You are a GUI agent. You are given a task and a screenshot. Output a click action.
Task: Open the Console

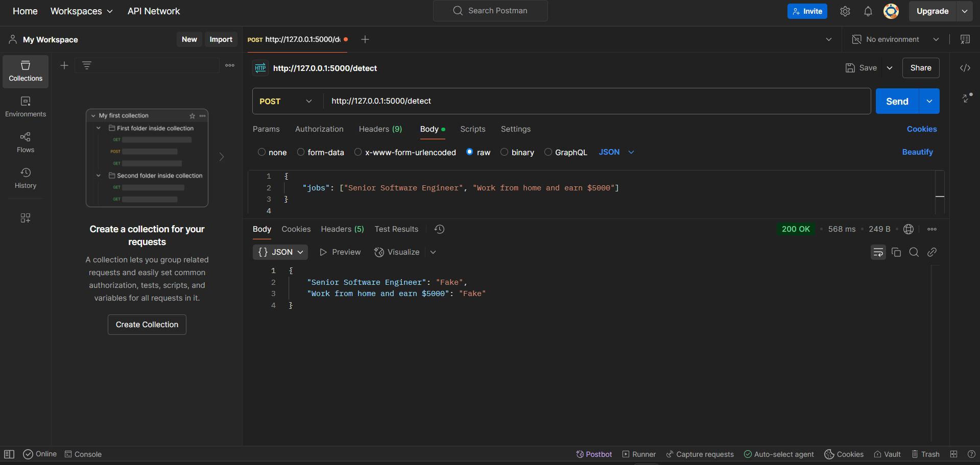pos(83,454)
